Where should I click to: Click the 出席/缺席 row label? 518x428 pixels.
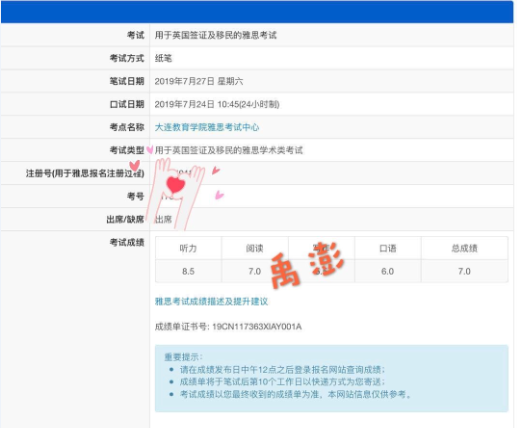point(125,219)
